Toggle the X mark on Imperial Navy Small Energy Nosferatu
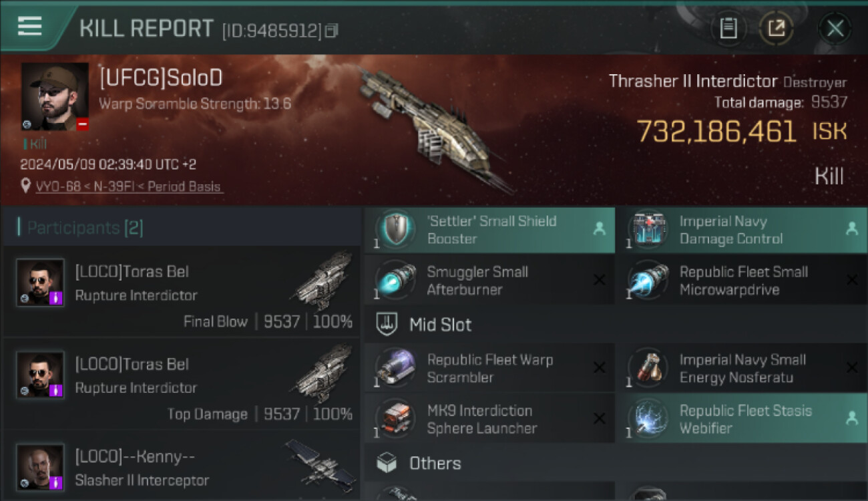The image size is (868, 501). pos(851,368)
